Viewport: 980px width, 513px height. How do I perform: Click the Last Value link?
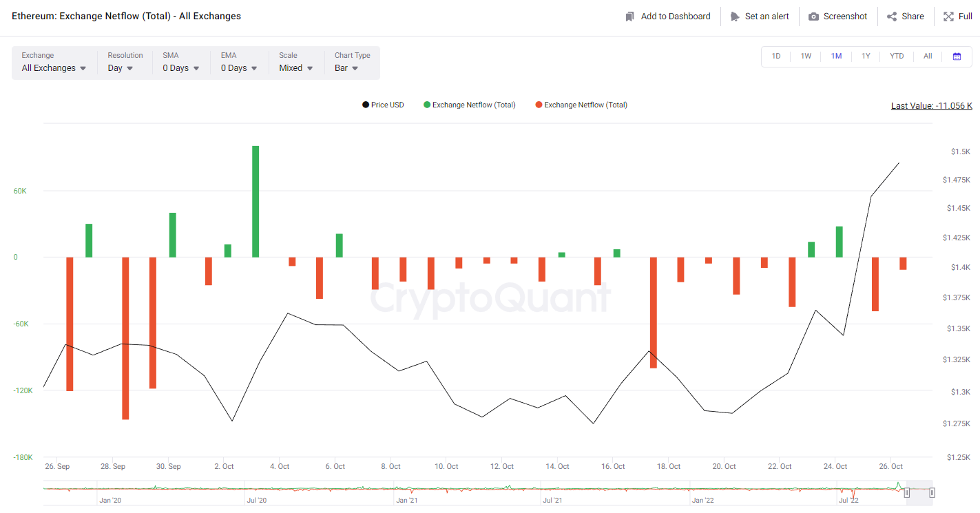932,105
